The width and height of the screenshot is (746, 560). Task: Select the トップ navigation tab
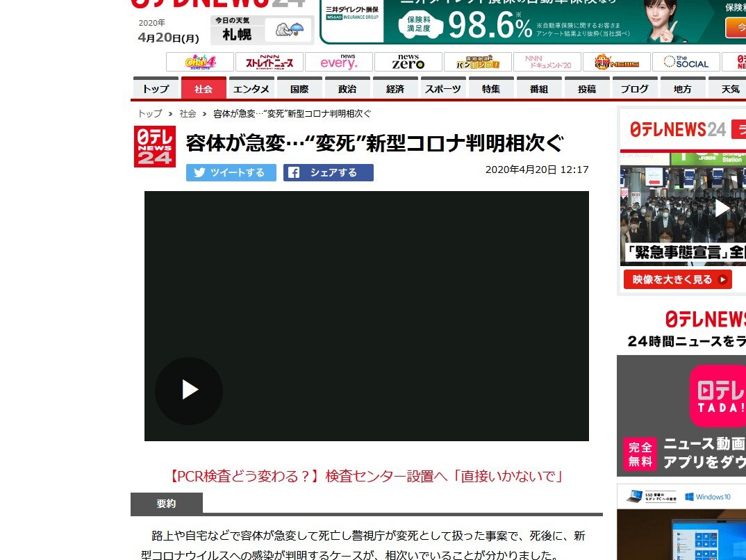pos(156,88)
